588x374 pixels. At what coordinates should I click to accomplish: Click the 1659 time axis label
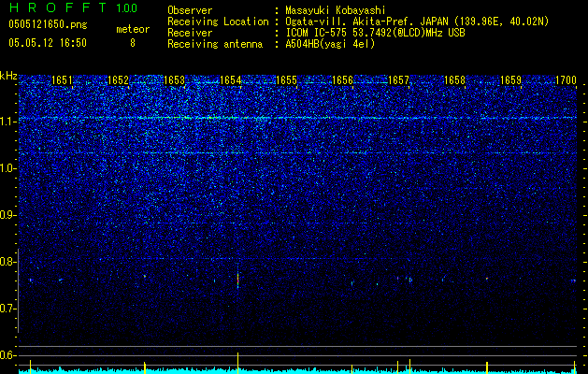pyautogui.click(x=510, y=80)
